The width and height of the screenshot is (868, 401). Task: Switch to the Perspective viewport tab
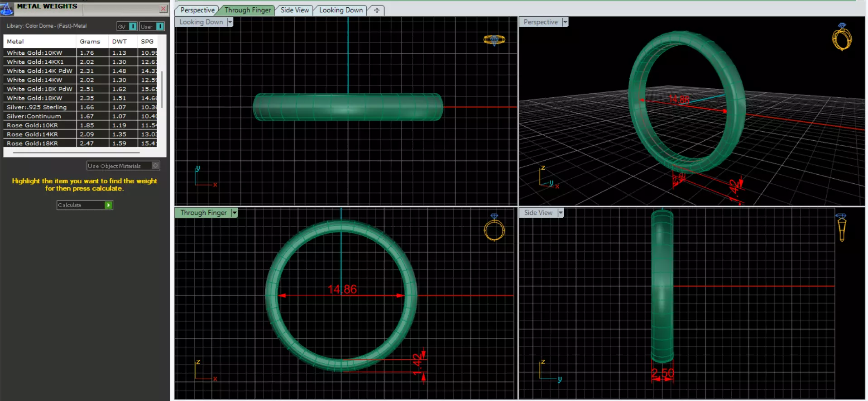pyautogui.click(x=197, y=10)
